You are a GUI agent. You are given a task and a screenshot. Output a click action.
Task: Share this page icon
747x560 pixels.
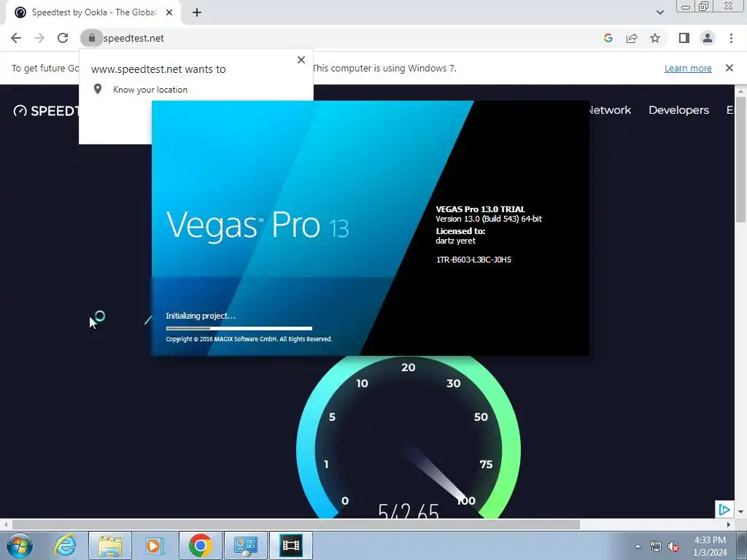pyautogui.click(x=632, y=38)
